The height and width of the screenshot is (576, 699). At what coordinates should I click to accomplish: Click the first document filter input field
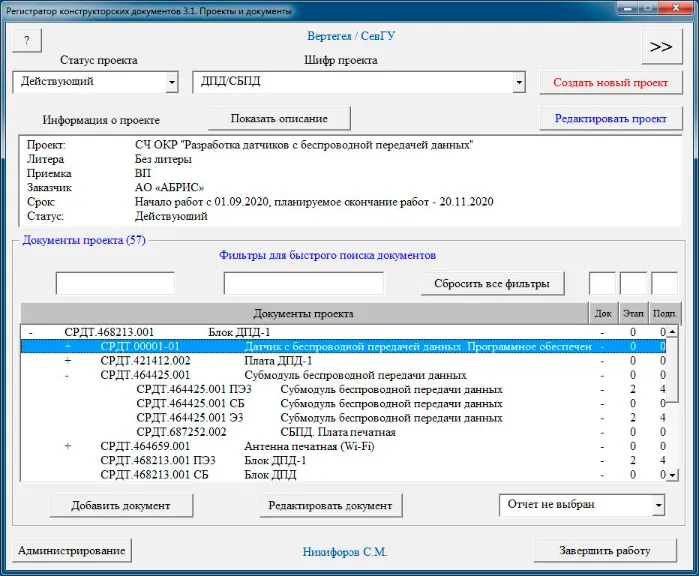[x=115, y=284]
